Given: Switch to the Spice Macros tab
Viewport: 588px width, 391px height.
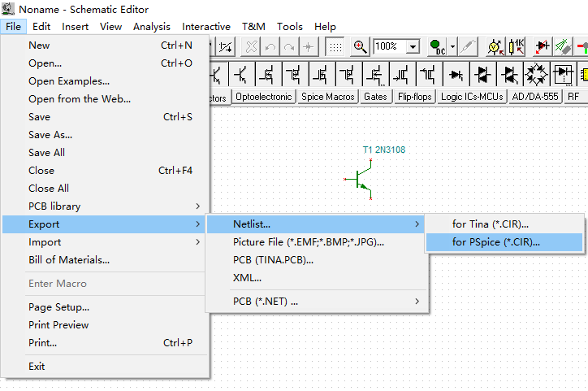Looking at the screenshot, I should (x=328, y=97).
